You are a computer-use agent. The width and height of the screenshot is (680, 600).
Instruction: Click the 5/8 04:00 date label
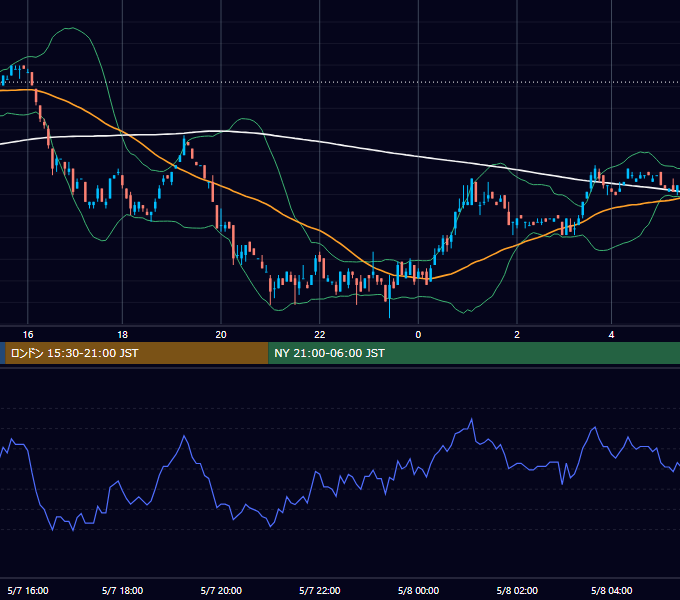(x=611, y=590)
